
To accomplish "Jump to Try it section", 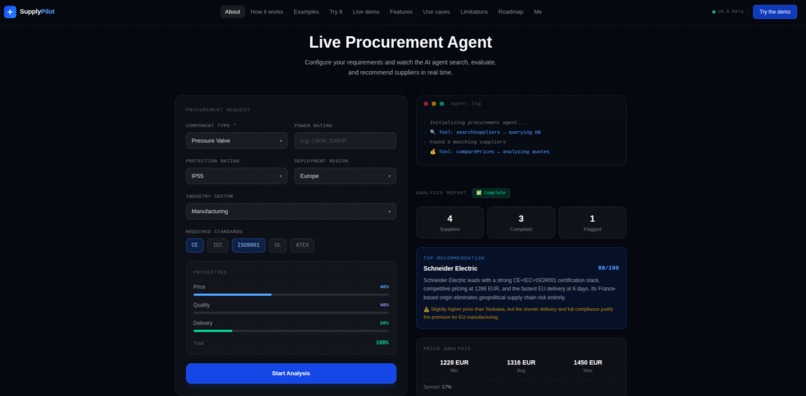I will pyautogui.click(x=336, y=12).
